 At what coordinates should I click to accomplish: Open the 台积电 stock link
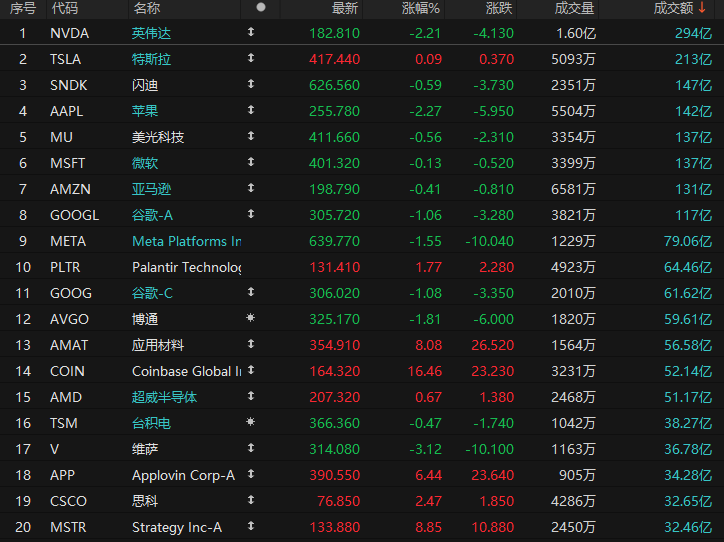(x=151, y=423)
